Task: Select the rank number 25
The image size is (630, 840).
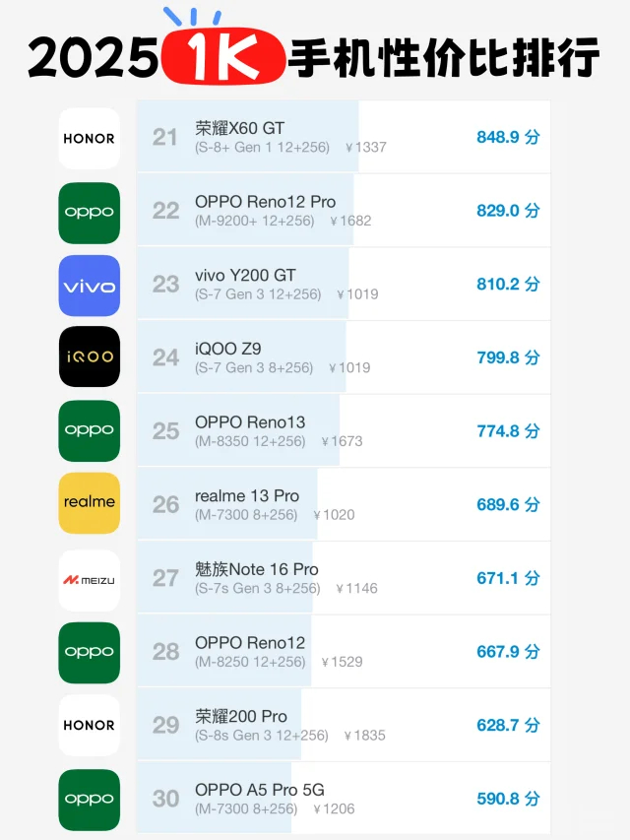Action: click(x=165, y=431)
